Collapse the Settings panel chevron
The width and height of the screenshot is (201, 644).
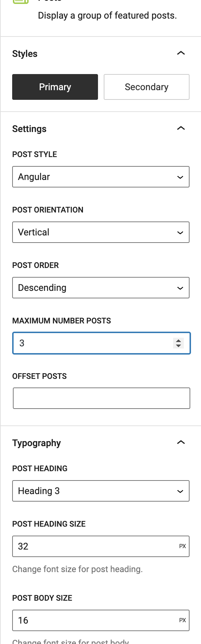(181, 128)
